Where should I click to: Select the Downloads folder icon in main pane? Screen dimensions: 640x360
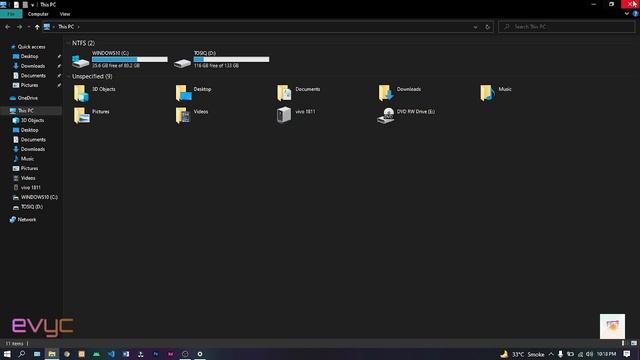[x=386, y=93]
